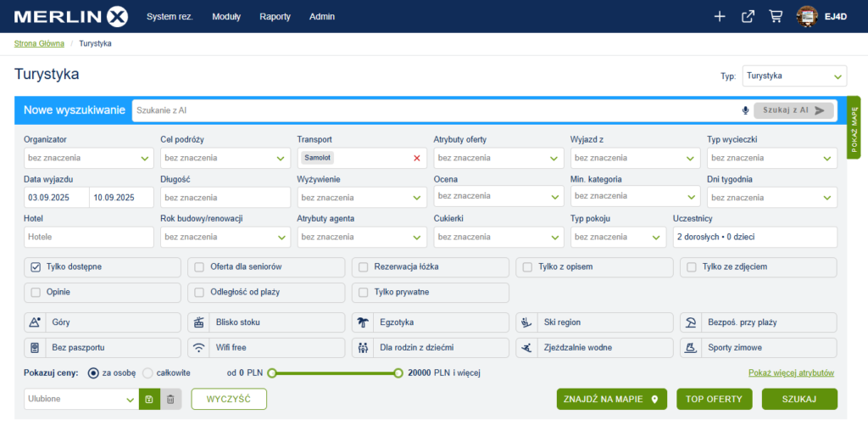Open the Typ dropdown set to Turystyka
Image resolution: width=868 pixels, height=437 pixels.
click(793, 76)
